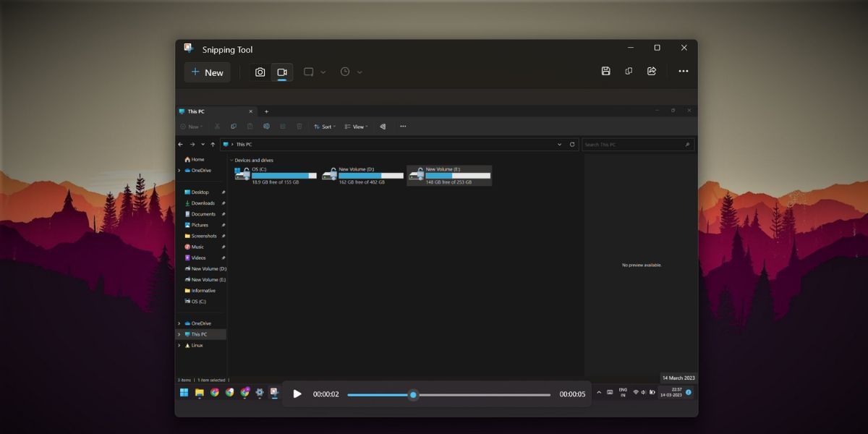Launch Settings from the taskbar
The height and width of the screenshot is (434, 868).
(x=259, y=393)
